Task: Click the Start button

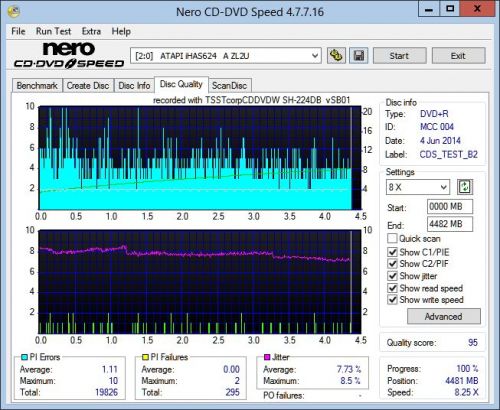Action: [399, 56]
